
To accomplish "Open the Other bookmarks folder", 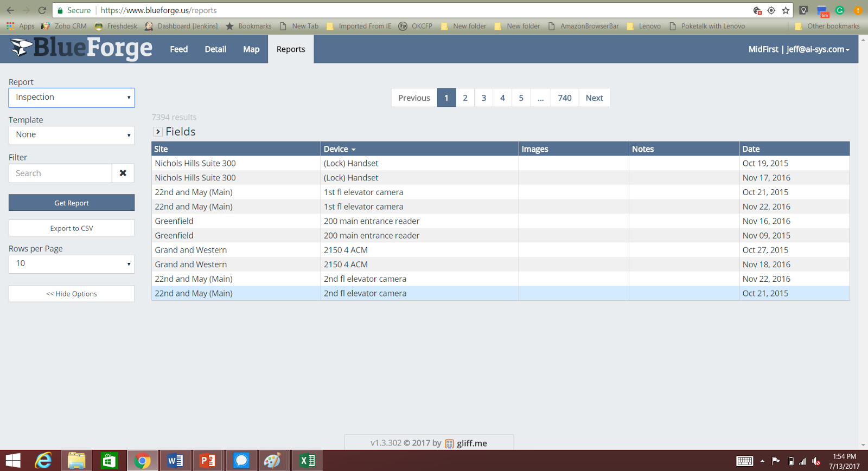I will click(827, 26).
